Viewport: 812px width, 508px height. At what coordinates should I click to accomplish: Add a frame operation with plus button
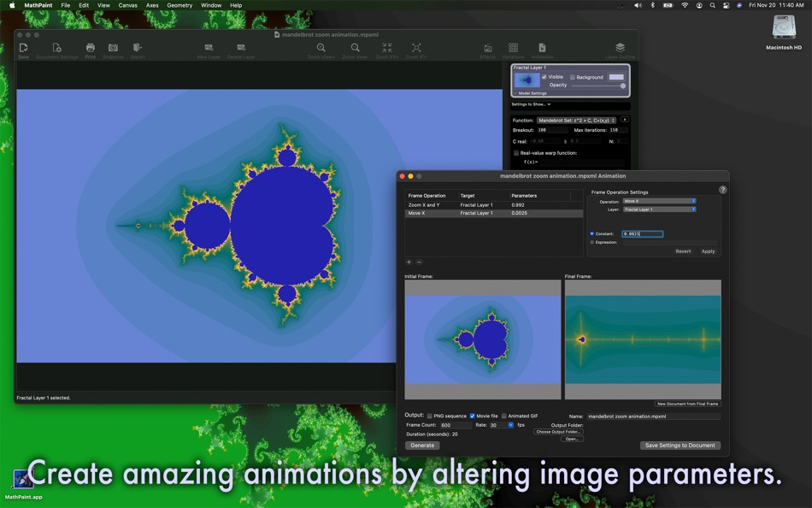tap(409, 263)
